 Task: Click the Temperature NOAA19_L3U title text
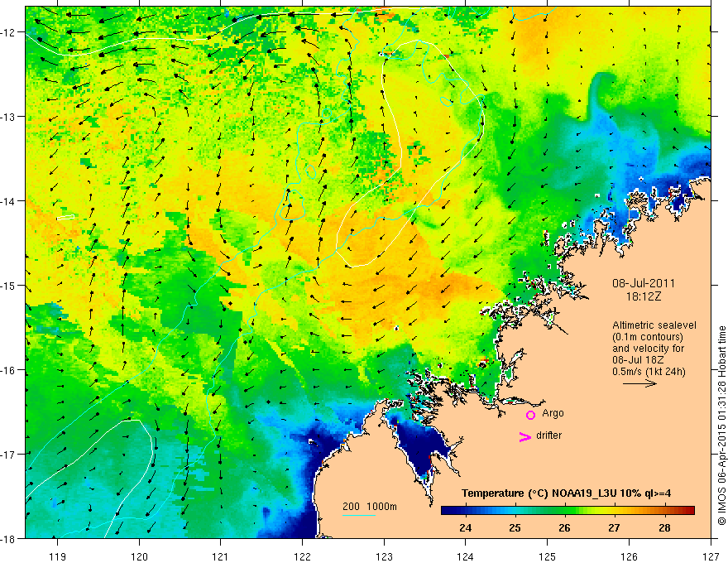point(566,493)
